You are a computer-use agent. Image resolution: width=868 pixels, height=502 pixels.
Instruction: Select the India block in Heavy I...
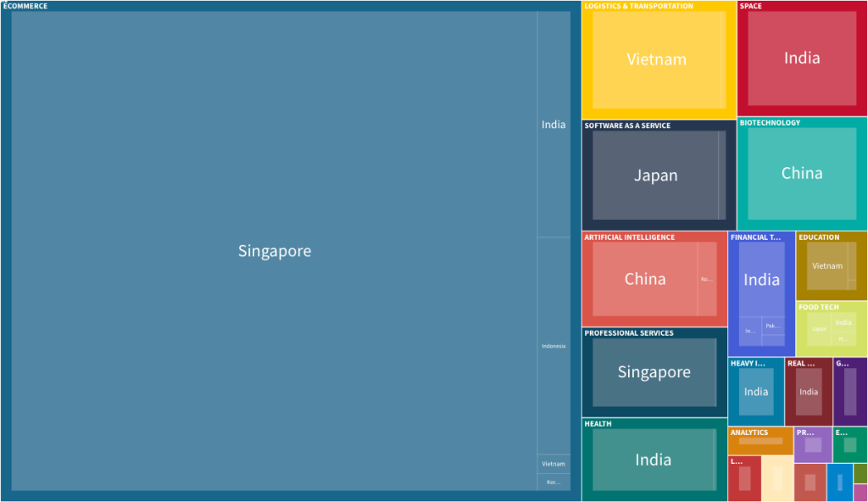tap(756, 392)
